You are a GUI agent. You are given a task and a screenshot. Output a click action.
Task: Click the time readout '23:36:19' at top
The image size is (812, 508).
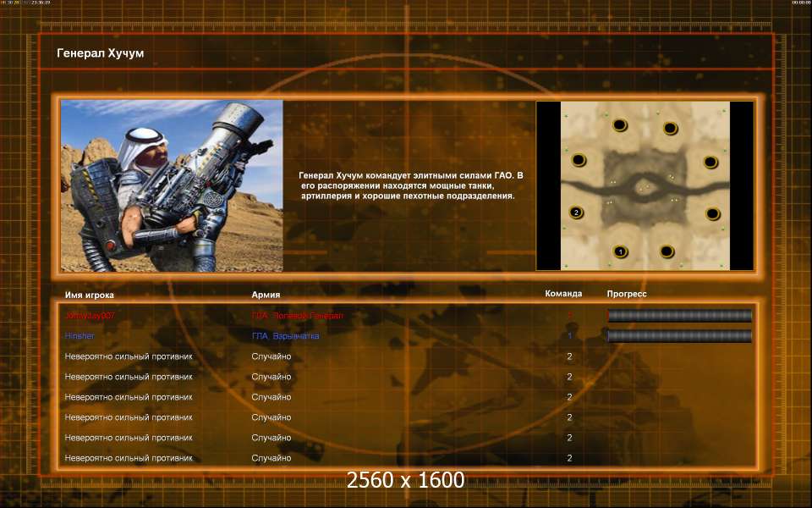tap(41, 3)
